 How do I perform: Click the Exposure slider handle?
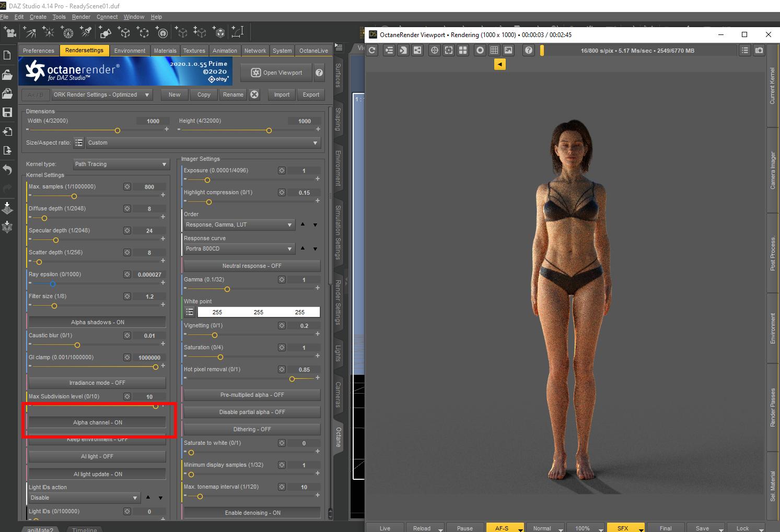(x=207, y=180)
